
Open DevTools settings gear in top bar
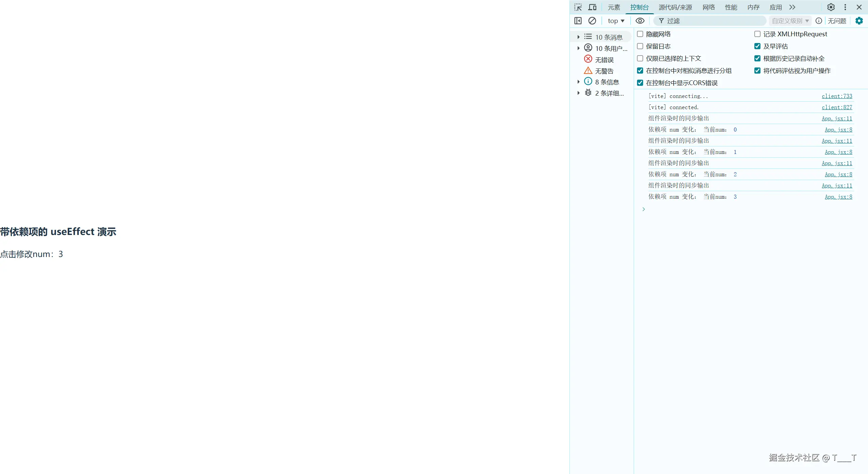tap(831, 7)
